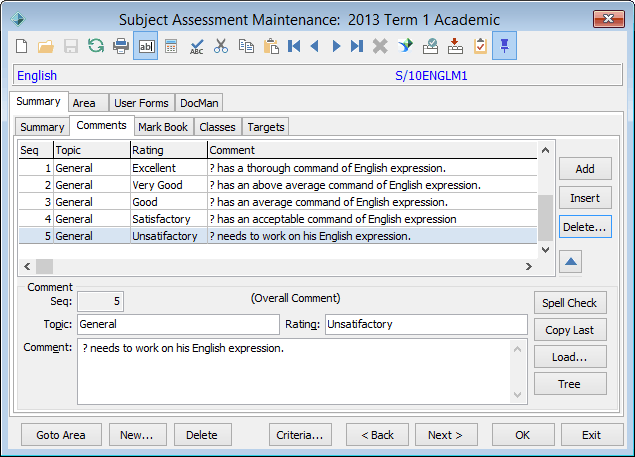Click the Spell Check button
Image resolution: width=635 pixels, height=457 pixels.
tap(570, 303)
